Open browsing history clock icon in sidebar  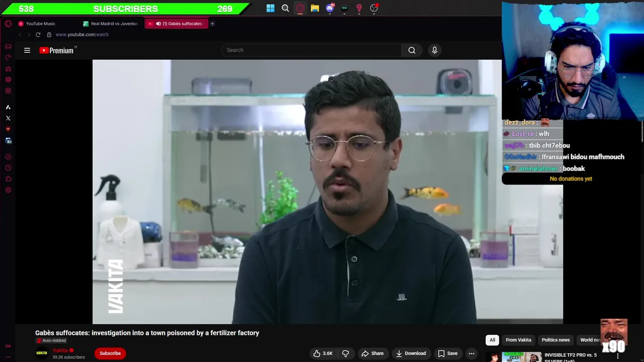(8, 168)
